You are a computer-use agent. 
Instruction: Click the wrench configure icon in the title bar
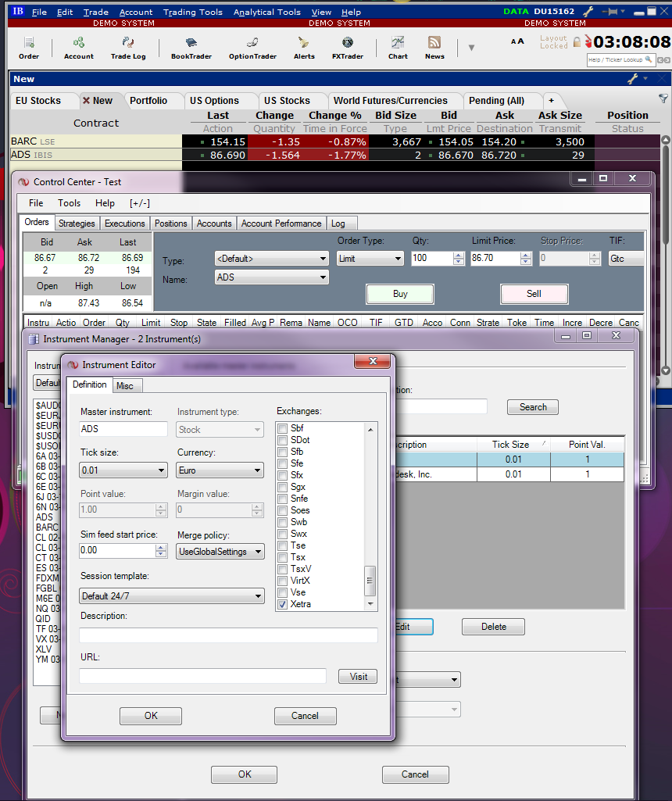(x=588, y=11)
